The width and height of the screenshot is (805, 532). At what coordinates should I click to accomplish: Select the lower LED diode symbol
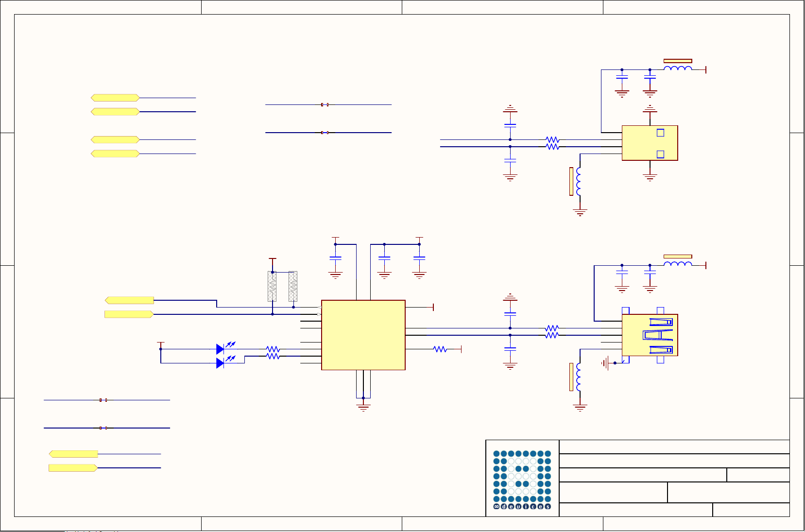pyautogui.click(x=220, y=363)
